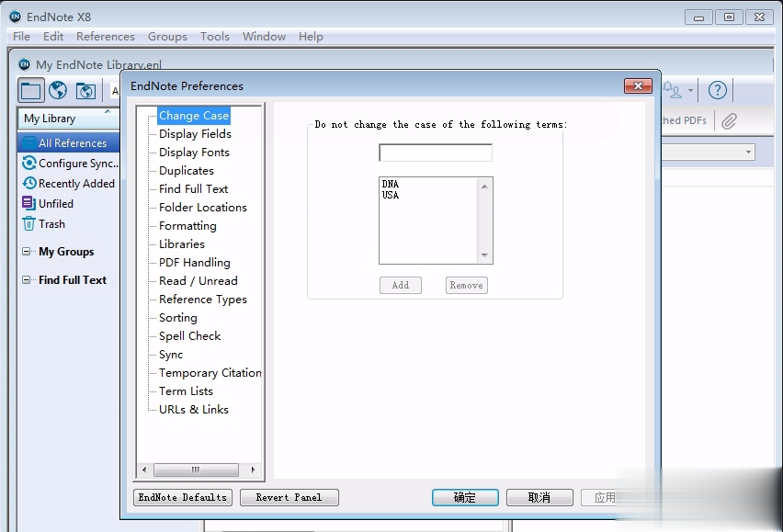Open the dropdown next to share icon

tap(690, 90)
